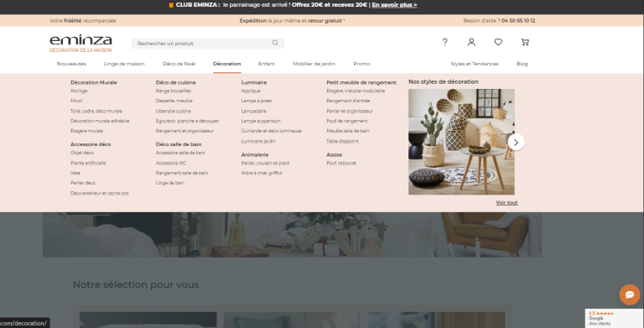Open the wishlist heart icon

(x=498, y=42)
